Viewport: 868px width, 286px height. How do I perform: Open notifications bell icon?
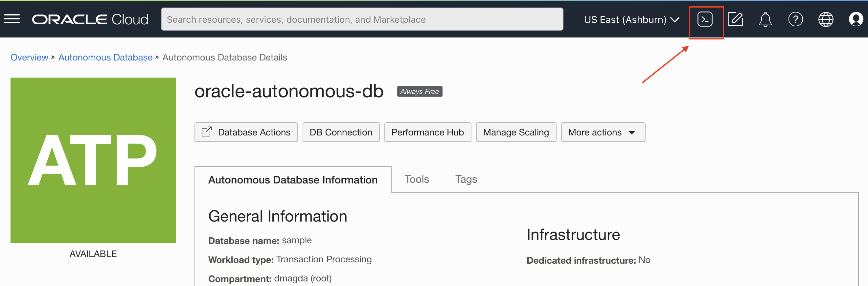point(765,19)
